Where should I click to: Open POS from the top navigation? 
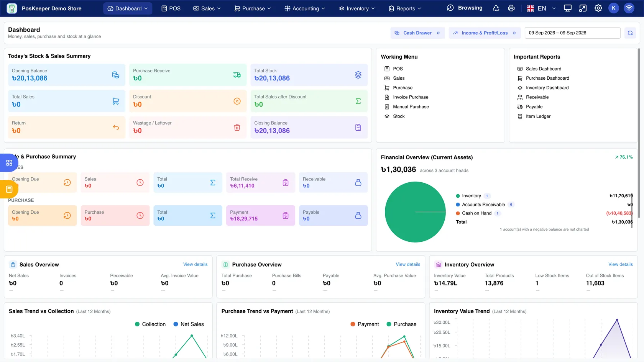(171, 8)
